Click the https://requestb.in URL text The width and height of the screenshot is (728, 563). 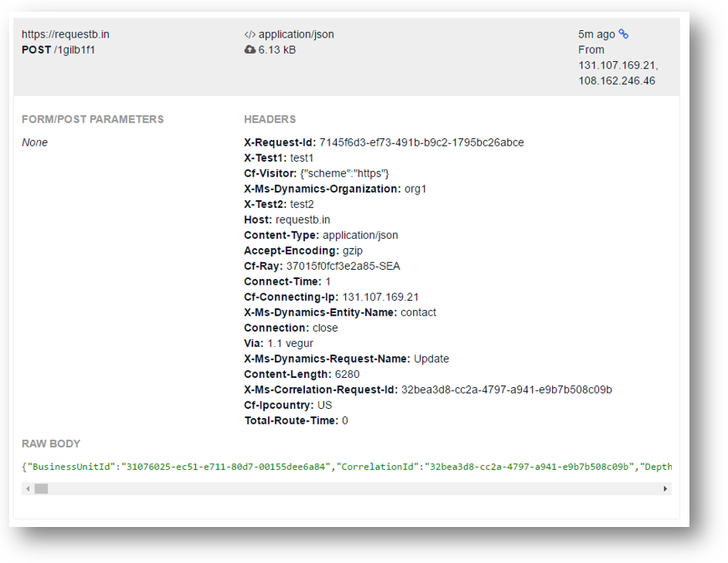pyautogui.click(x=65, y=34)
